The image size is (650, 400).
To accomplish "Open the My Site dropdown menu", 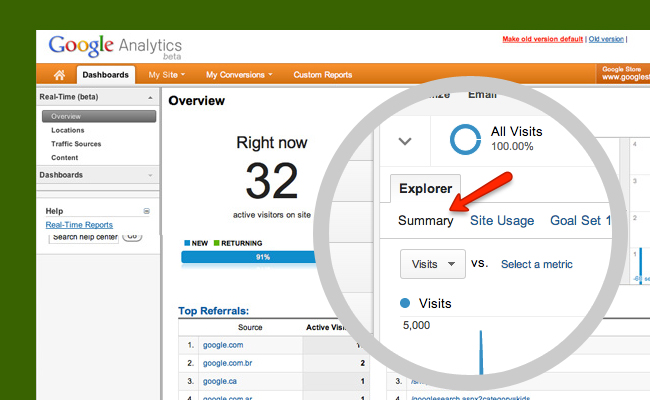I will point(167,75).
